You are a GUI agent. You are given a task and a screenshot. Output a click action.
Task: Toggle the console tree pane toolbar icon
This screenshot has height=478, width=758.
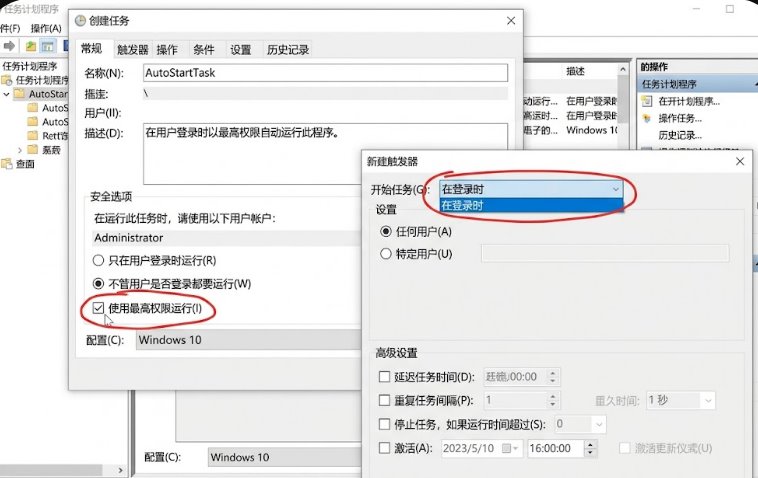(x=47, y=46)
